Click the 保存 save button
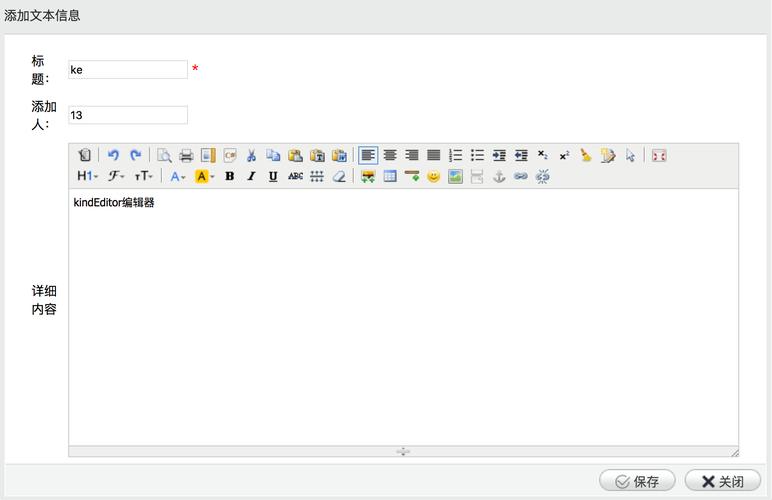The width and height of the screenshot is (772, 500). (637, 481)
